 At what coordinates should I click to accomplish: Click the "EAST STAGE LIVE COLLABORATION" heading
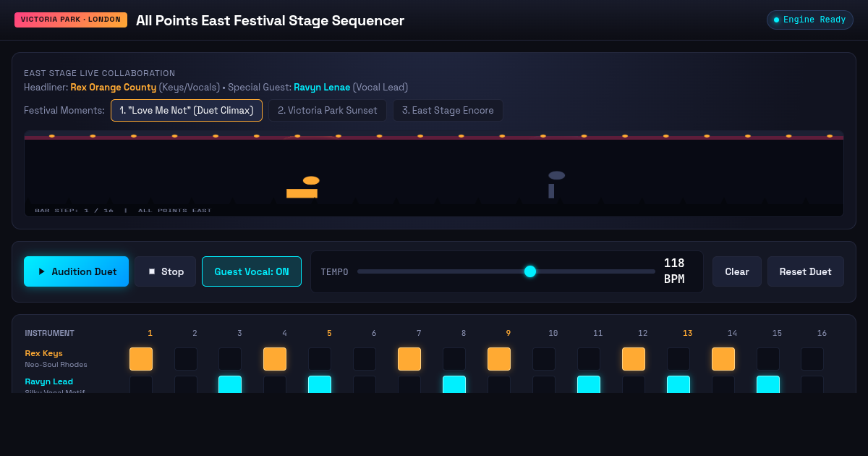100,73
